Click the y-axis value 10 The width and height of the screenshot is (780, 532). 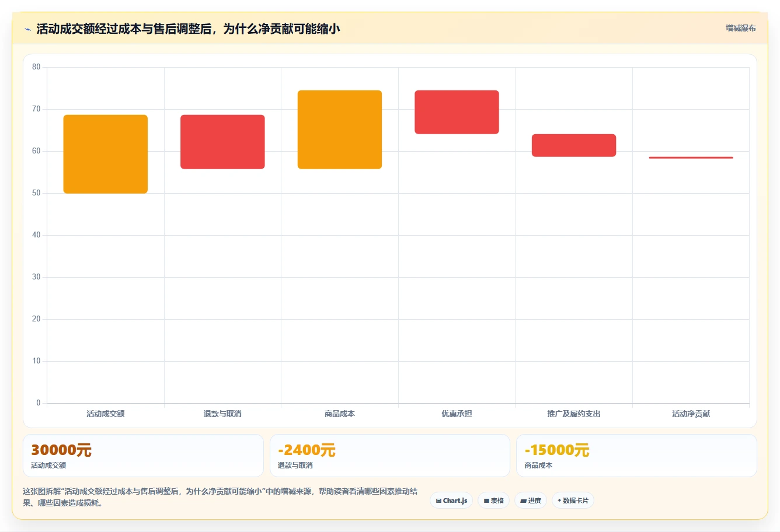point(36,361)
